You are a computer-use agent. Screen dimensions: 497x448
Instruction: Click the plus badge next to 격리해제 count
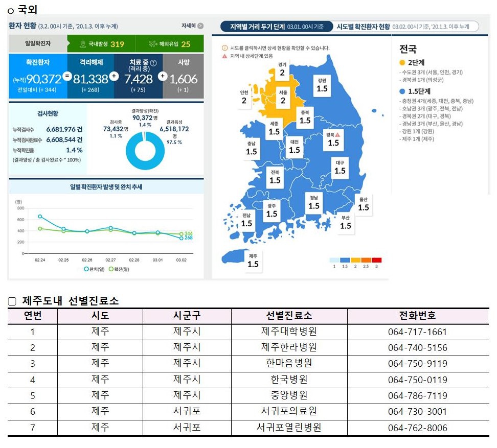pyautogui.click(x=115, y=77)
